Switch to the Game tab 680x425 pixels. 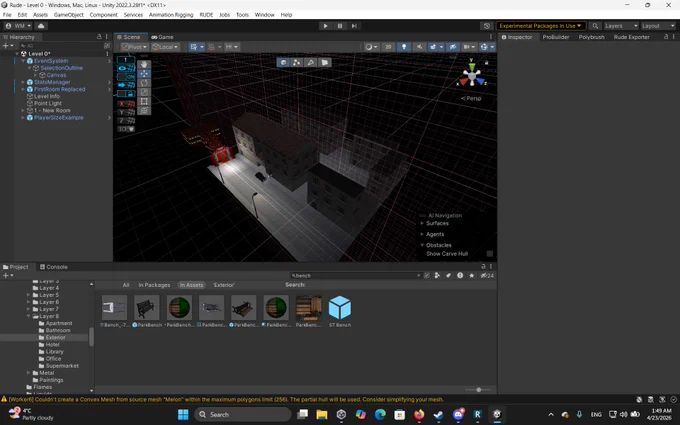(x=163, y=37)
